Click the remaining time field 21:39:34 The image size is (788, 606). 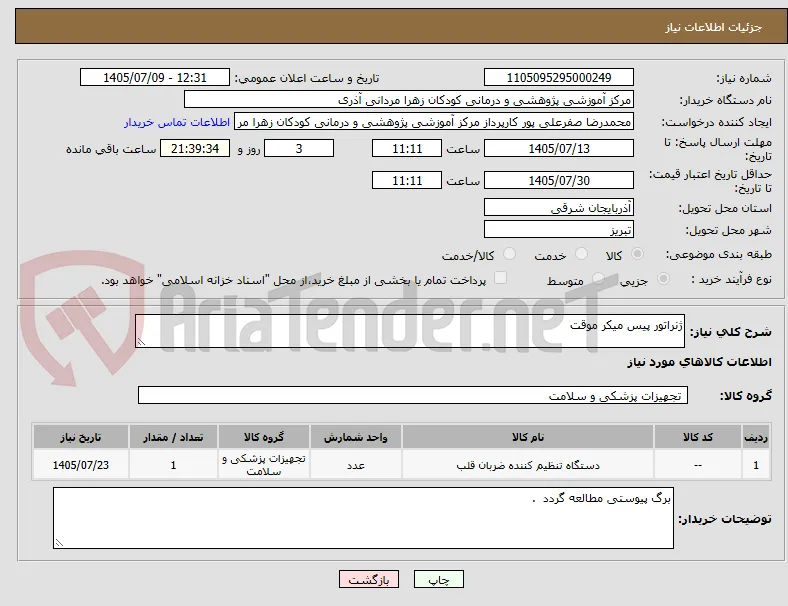click(x=195, y=149)
